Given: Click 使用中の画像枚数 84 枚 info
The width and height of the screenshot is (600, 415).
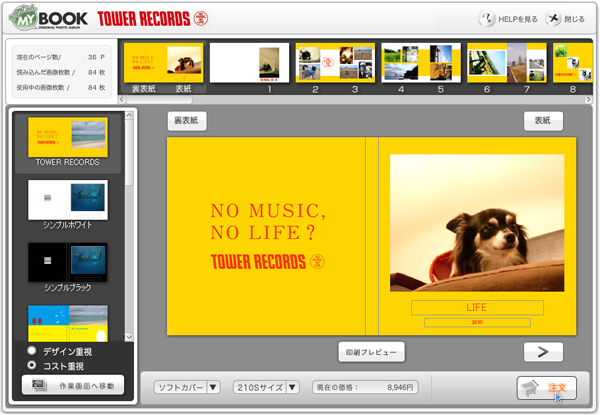Looking at the screenshot, I should (x=60, y=88).
